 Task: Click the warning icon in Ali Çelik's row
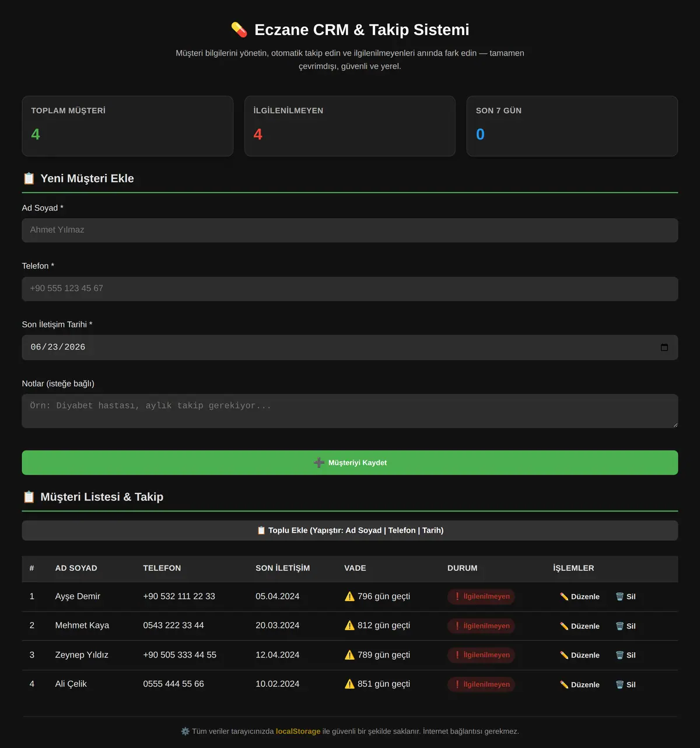pyautogui.click(x=349, y=684)
